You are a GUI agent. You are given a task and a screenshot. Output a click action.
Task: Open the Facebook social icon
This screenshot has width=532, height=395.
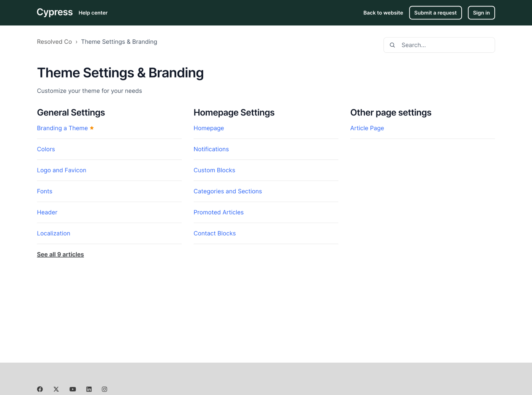click(40, 389)
